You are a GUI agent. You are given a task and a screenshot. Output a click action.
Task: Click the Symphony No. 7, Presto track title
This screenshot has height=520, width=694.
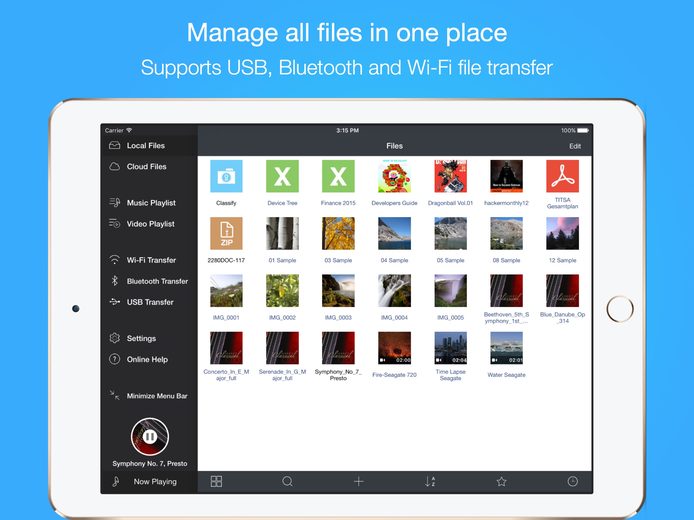pyautogui.click(x=150, y=463)
